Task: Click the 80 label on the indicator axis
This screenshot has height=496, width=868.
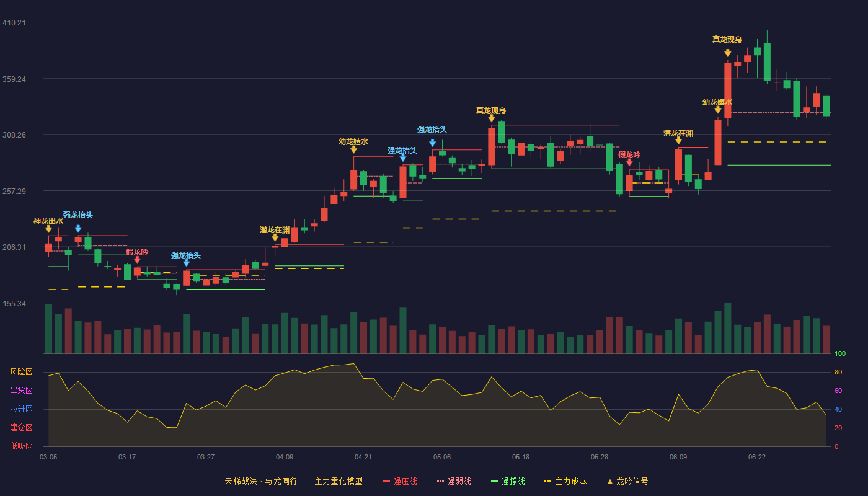Action: pos(838,373)
